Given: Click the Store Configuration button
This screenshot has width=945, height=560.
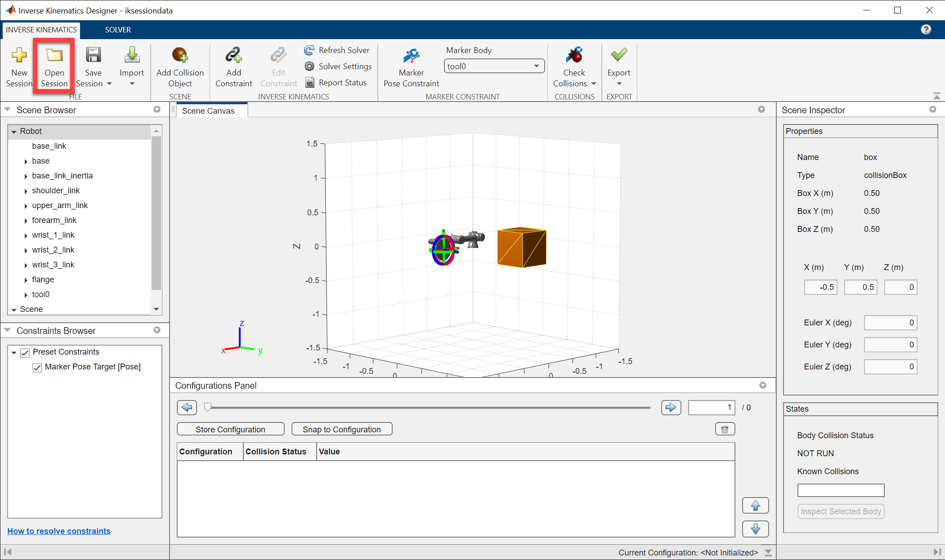Looking at the screenshot, I should point(230,429).
